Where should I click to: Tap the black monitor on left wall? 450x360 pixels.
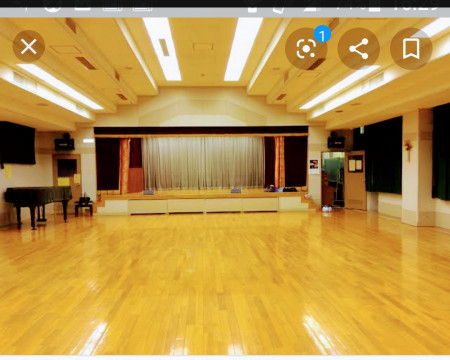(17, 143)
